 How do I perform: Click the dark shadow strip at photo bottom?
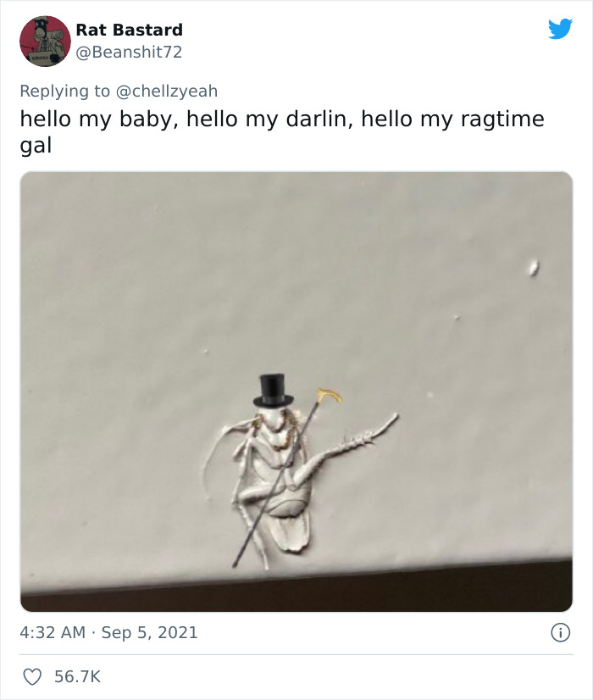[296, 593]
